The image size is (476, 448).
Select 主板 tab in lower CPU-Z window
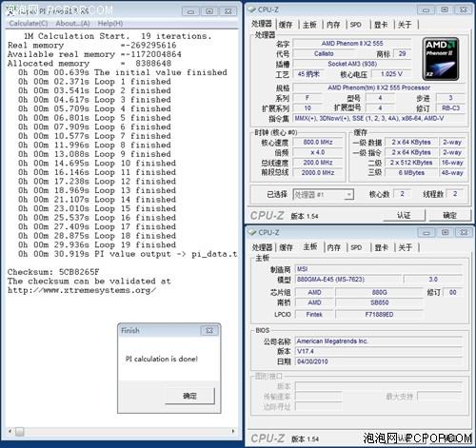310,246
